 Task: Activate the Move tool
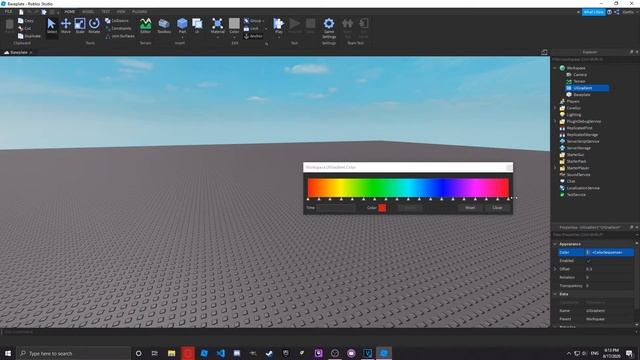[x=66, y=26]
